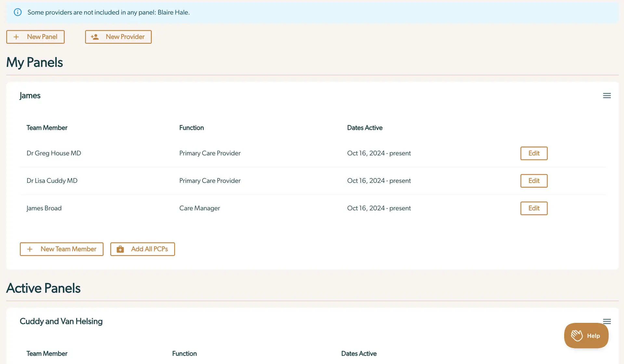The width and height of the screenshot is (624, 364).
Task: Edit the James Broad entry
Action: (x=534, y=208)
